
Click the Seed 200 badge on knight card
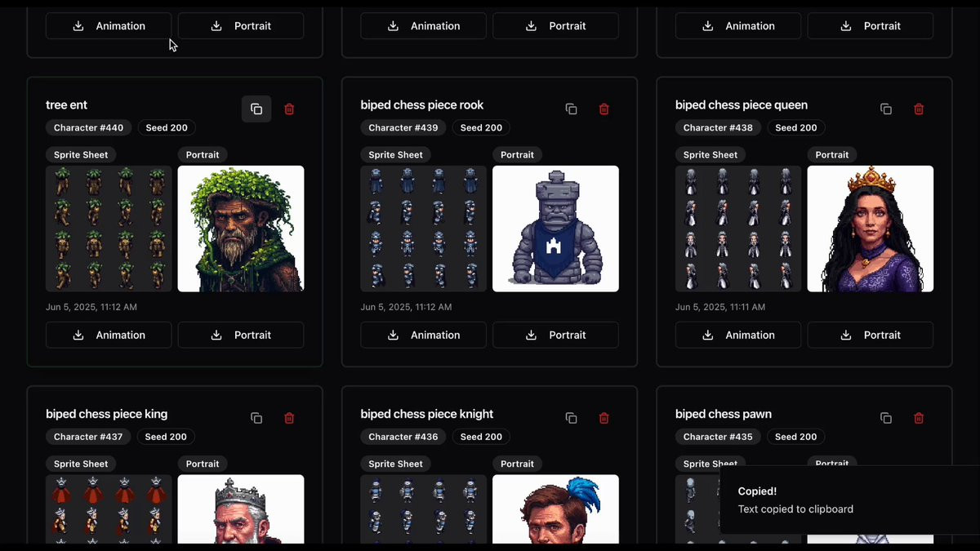[x=481, y=437]
